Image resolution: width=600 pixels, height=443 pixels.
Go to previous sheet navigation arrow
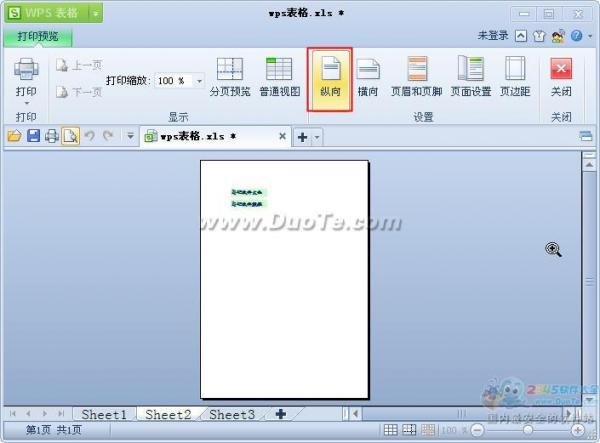click(28, 414)
